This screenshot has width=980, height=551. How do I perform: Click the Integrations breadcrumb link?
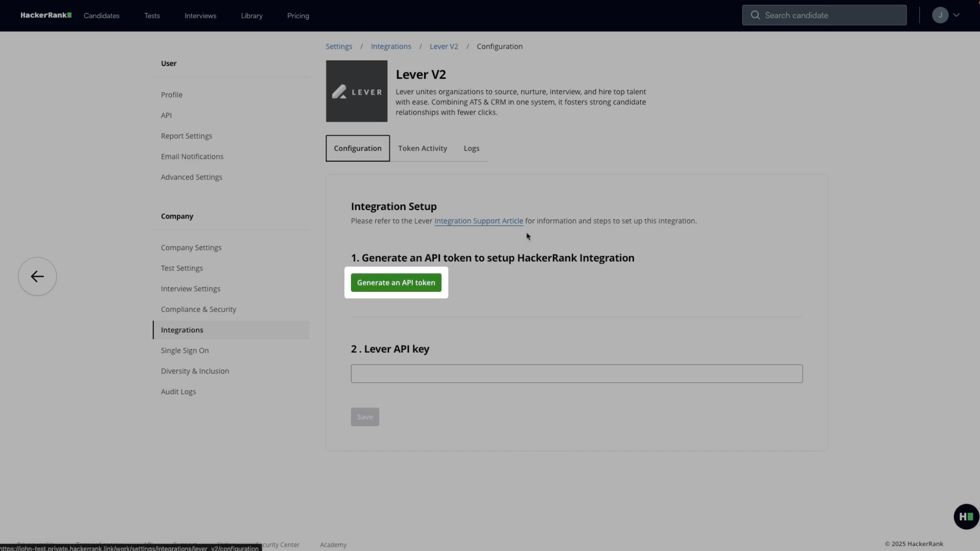tap(391, 46)
